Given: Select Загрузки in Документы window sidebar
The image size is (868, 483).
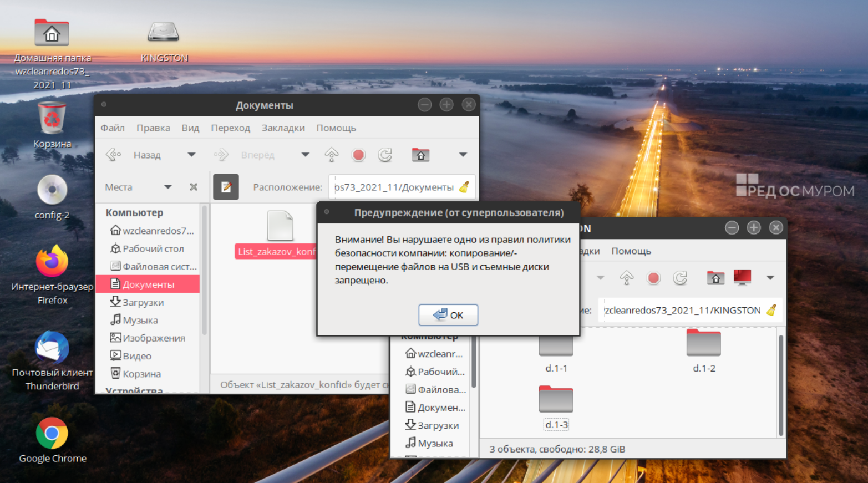Looking at the screenshot, I should click(x=137, y=302).
